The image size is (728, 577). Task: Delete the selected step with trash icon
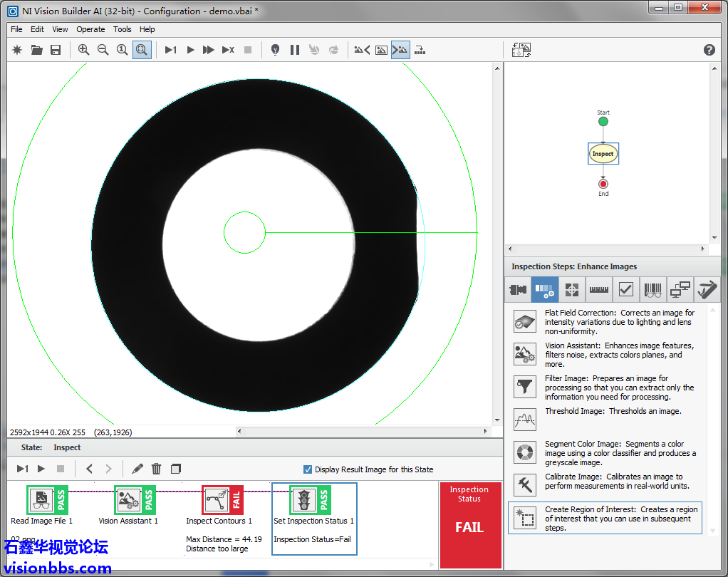pyautogui.click(x=157, y=469)
